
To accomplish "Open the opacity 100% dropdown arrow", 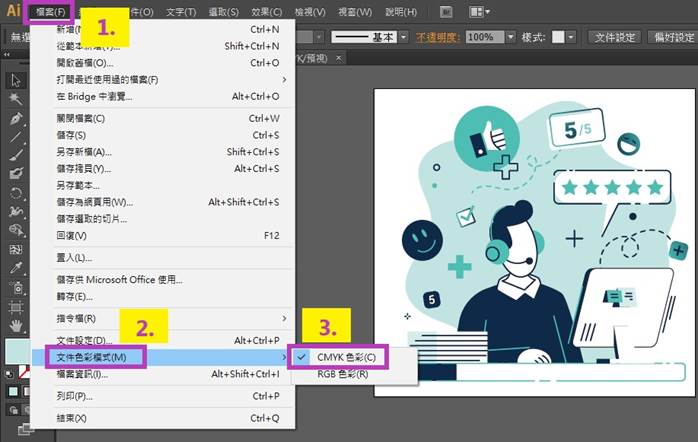I will 511,37.
